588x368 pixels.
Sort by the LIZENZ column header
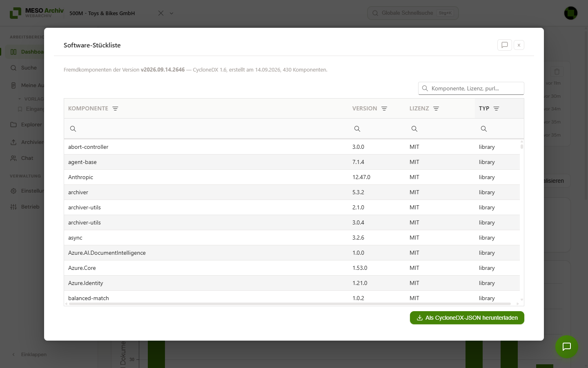coord(419,108)
